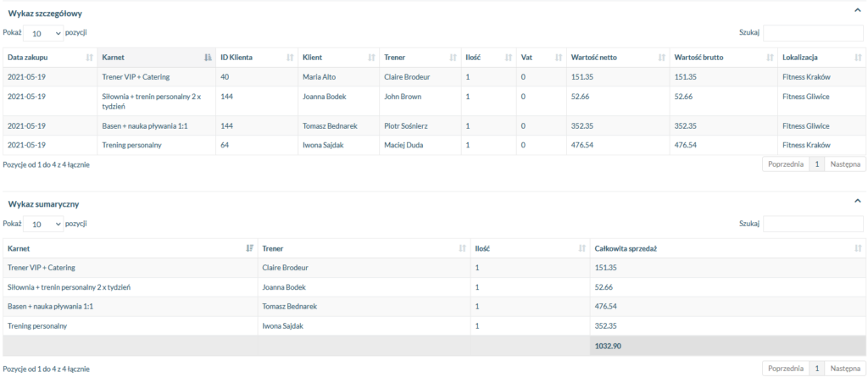Click the Szukaj field in Wykaz szczegółowy
The height and width of the screenshot is (383, 868).
pos(812,33)
